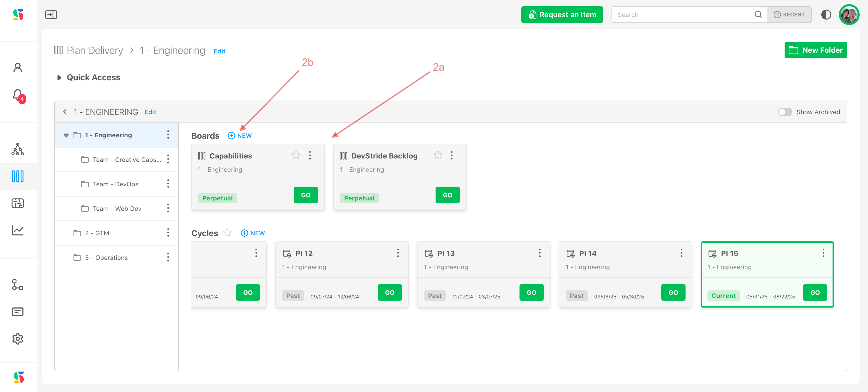Open the settings gear in sidebar
This screenshot has width=868, height=392.
[17, 338]
